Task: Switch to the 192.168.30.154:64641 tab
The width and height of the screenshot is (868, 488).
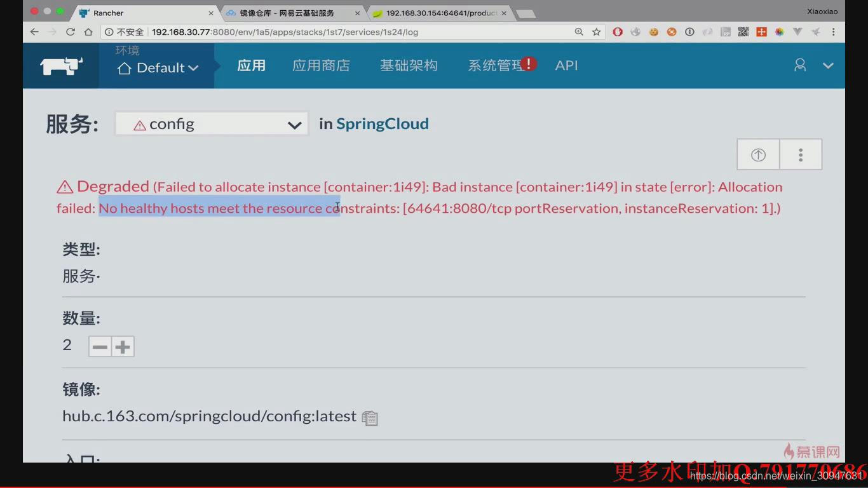Action: pyautogui.click(x=440, y=13)
